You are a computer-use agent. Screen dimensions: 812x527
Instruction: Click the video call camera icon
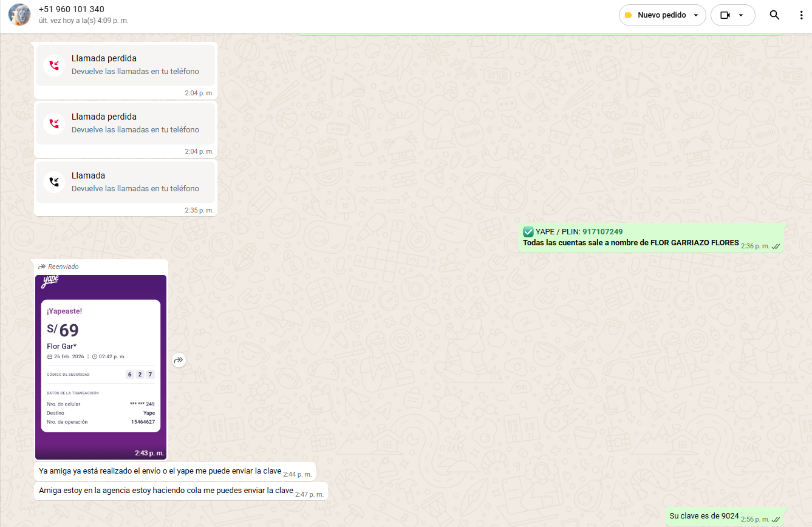(x=725, y=15)
